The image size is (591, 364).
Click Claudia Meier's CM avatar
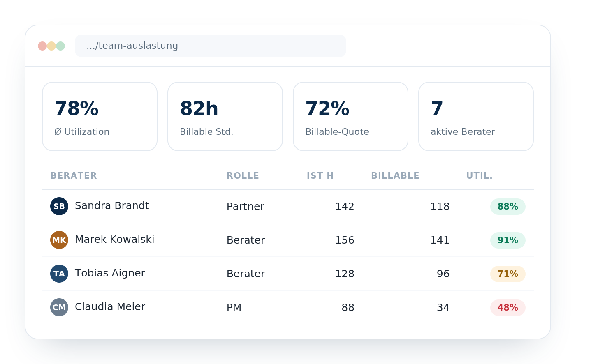point(59,307)
